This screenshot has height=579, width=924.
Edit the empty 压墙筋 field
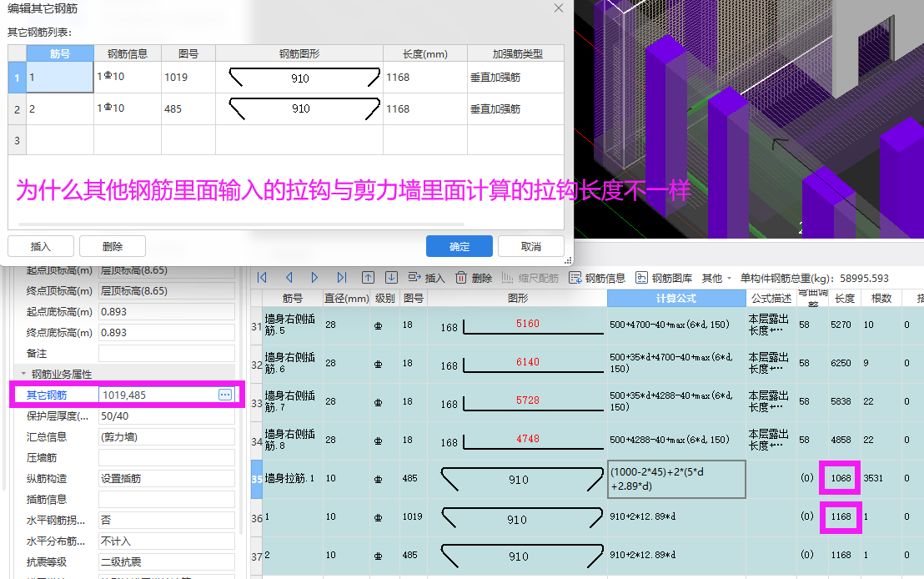tap(167, 457)
